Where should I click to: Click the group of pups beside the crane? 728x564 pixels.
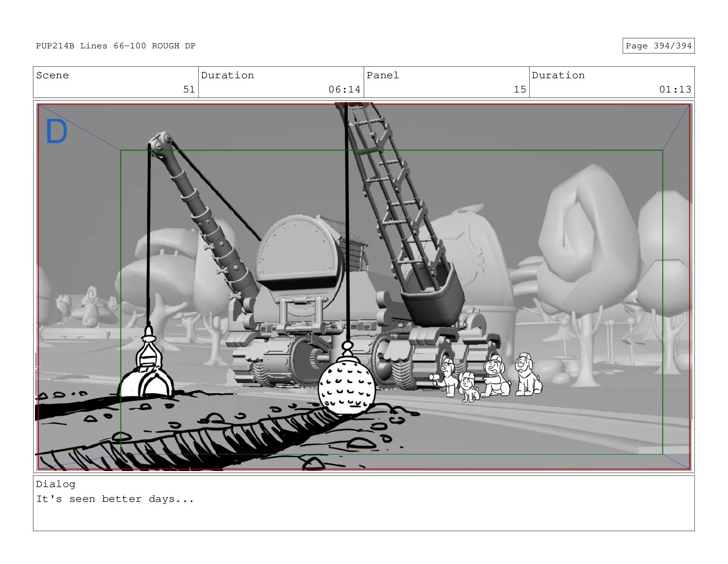click(x=486, y=378)
